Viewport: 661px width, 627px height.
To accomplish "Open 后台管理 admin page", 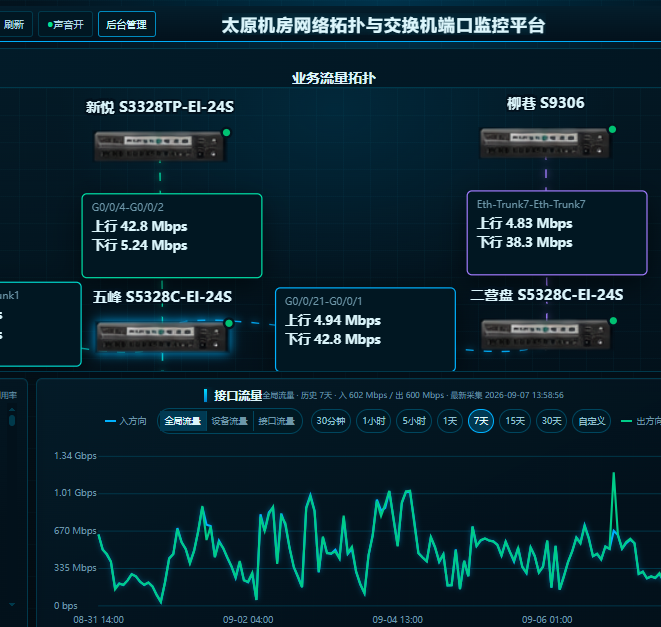I will [127, 24].
